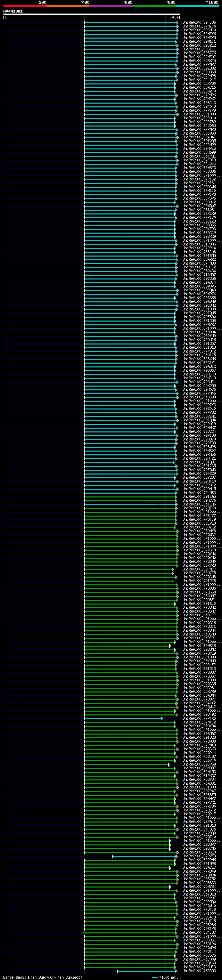Open the UniRef100_B2M153 entry
The width and height of the screenshot is (222, 980).
(199, 772)
